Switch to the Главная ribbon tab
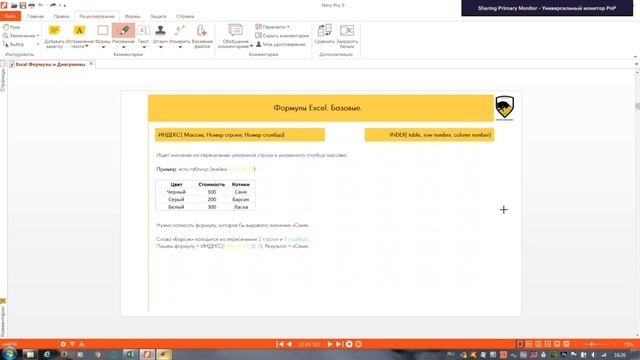The height and width of the screenshot is (360, 640). (x=35, y=16)
